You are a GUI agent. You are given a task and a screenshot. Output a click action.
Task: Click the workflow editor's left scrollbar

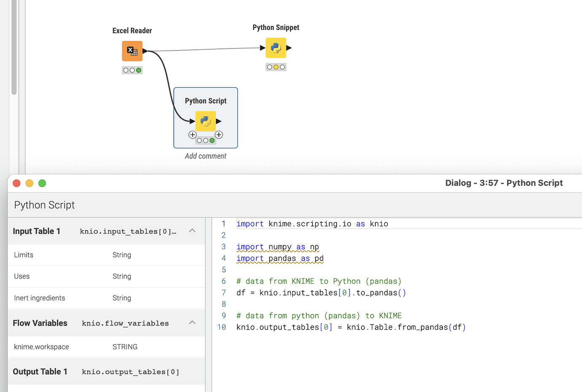pyautogui.click(x=13, y=46)
